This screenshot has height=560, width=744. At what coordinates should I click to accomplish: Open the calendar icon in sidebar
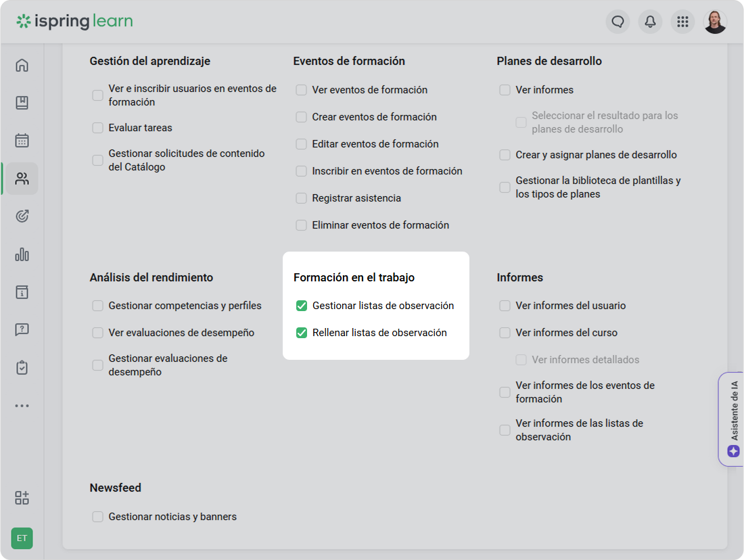point(22,141)
